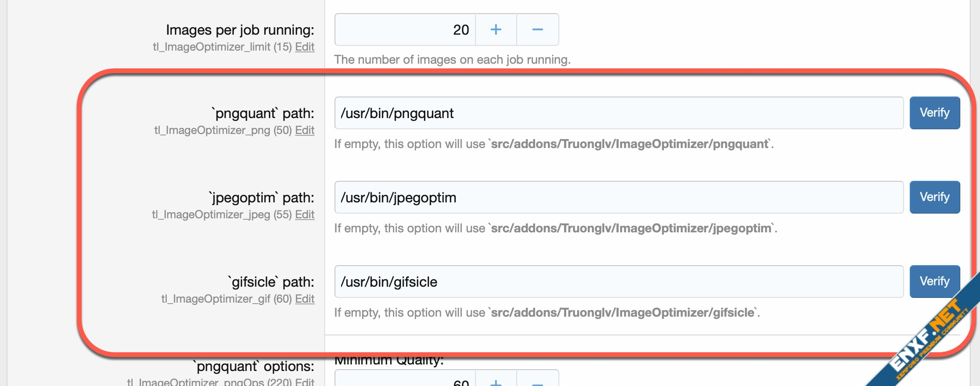Focus the gifsicle path text field
Screen dimensions: 980x386
[x=618, y=282]
